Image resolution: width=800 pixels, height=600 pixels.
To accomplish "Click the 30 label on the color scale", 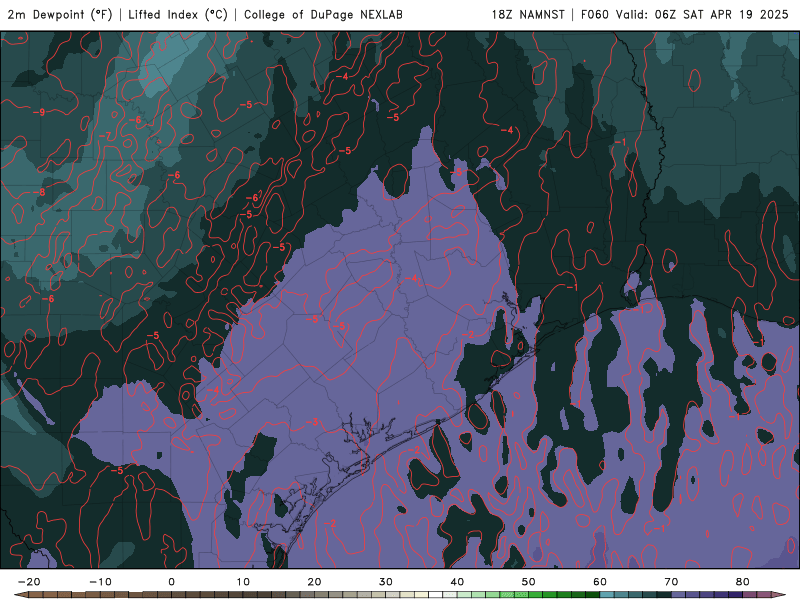I will (386, 582).
